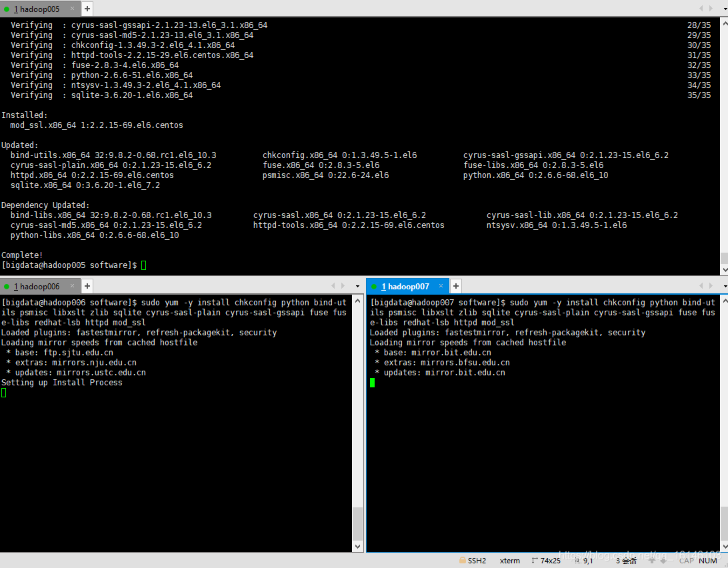Viewport: 728px width, 568px height.
Task: Click scroll-down arrow in hadoop007 terminal
Action: (724, 547)
